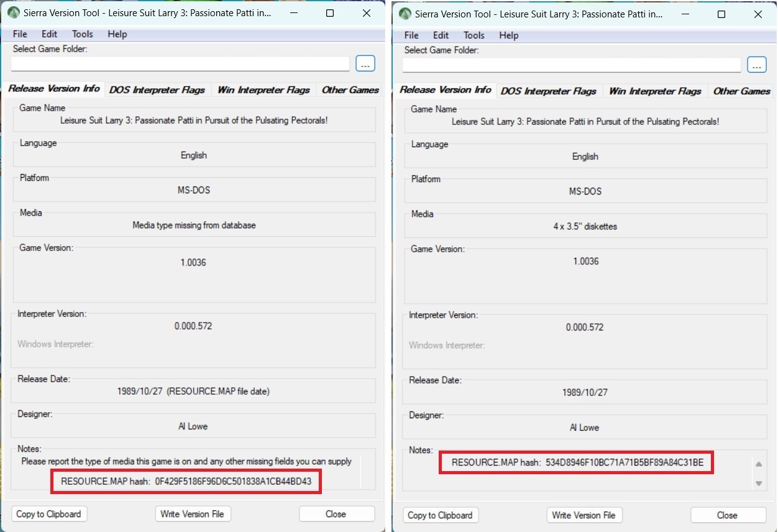The width and height of the screenshot is (778, 532).
Task: Click MS-DOS platform value in right window
Action: 585,191
